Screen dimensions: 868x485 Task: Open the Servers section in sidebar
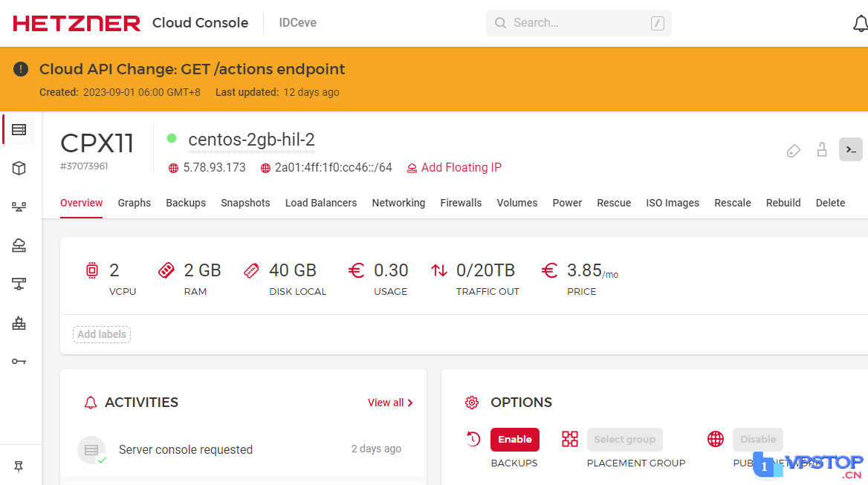click(x=19, y=129)
